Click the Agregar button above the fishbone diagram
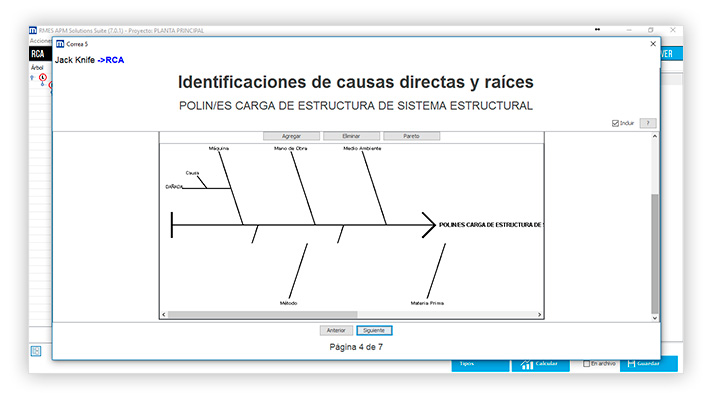 pos(291,136)
